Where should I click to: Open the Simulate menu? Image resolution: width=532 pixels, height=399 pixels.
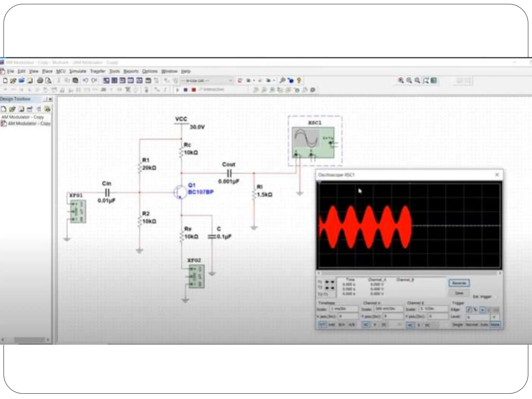(78, 71)
